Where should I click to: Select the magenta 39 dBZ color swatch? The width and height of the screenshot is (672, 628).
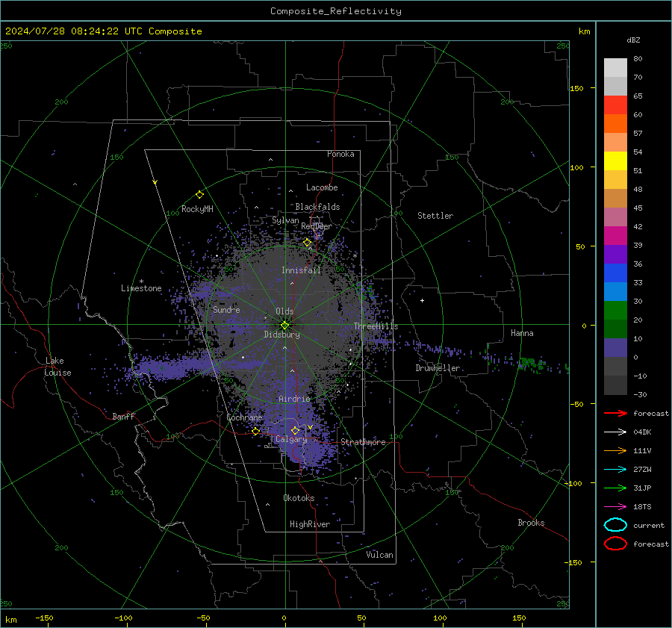[615, 236]
